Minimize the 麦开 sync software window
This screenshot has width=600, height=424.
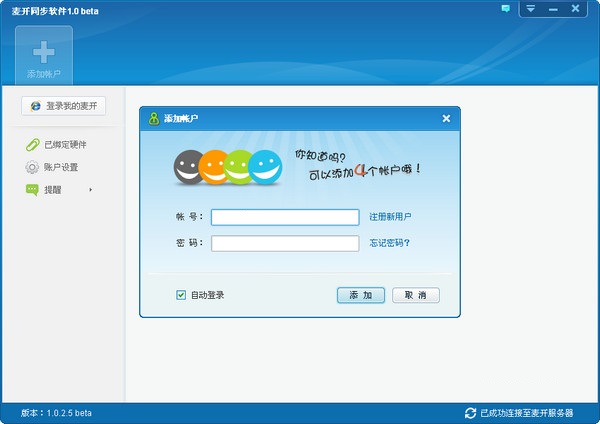click(553, 9)
